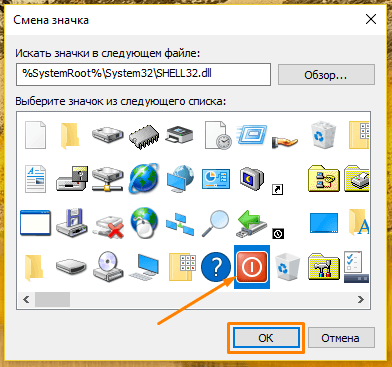392x367 pixels.
Task: Select the folder with tools icon
Action: point(324,266)
